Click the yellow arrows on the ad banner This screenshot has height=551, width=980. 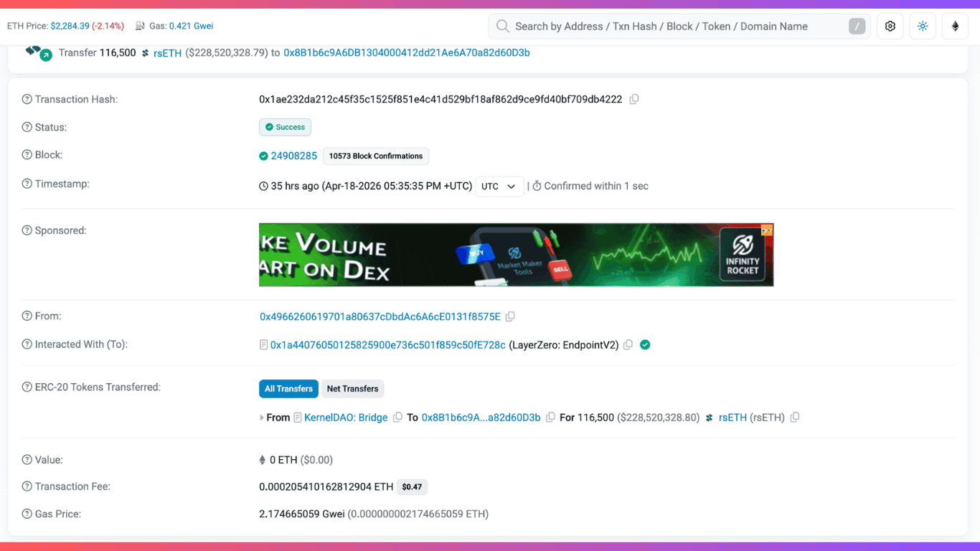(x=767, y=230)
